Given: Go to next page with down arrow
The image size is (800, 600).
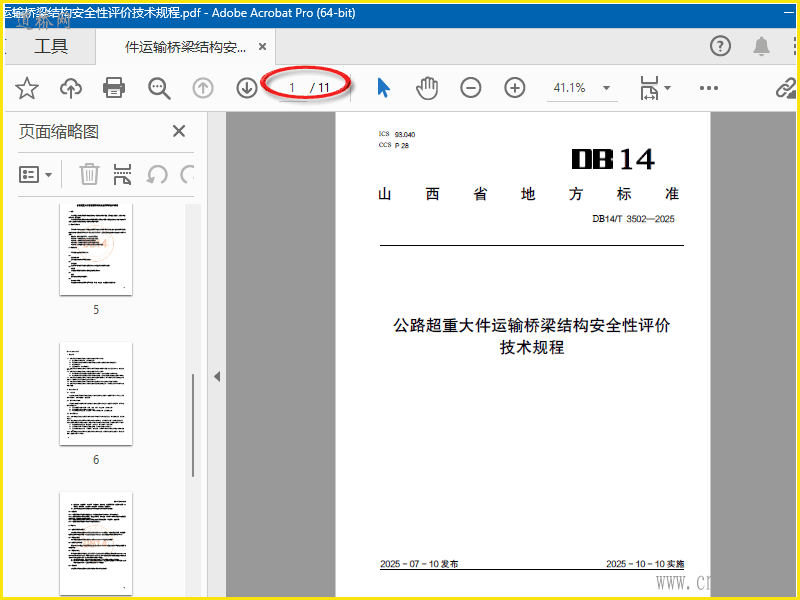Looking at the screenshot, I should click(247, 88).
